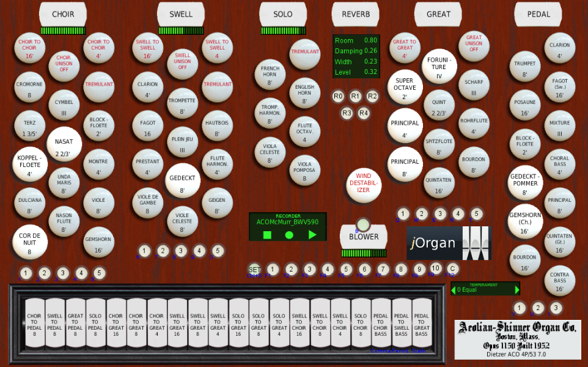Adjust the Swell expression level bar
This screenshot has height=367, width=588.
(181, 31)
